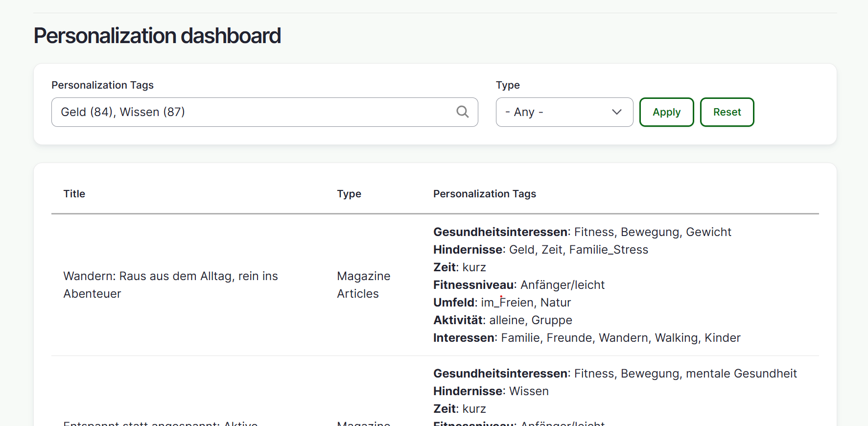
Task: Click the Umfeld: im_Freien, Natur line
Action: coord(502,303)
